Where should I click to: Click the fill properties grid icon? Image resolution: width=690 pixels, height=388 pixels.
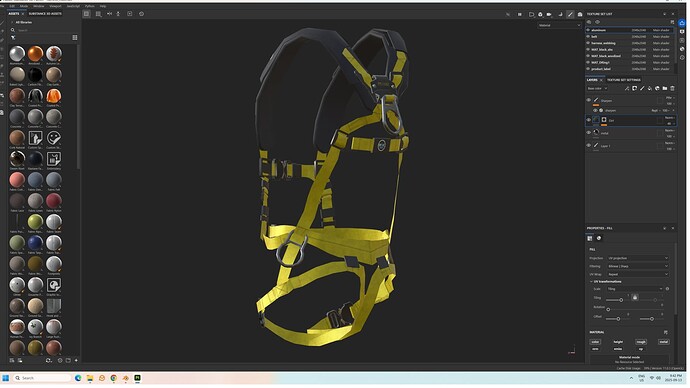coord(590,238)
